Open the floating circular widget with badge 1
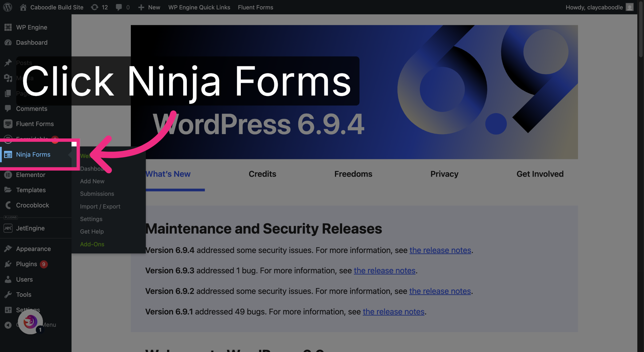 coord(30,322)
